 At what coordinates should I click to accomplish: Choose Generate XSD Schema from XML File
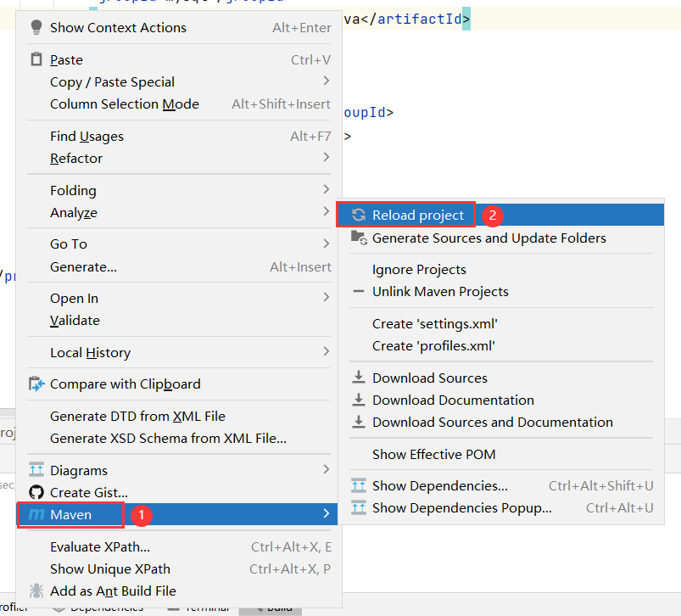point(179,439)
